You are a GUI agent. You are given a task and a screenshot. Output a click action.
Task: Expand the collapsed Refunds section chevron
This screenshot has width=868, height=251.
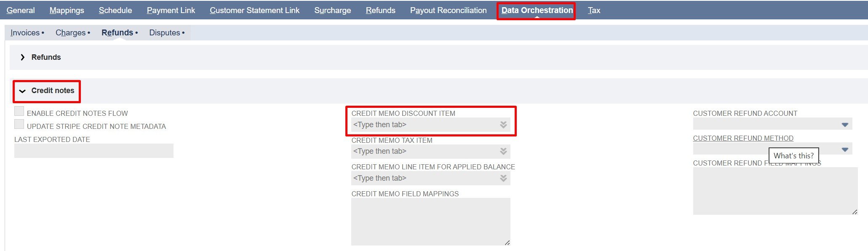click(23, 57)
